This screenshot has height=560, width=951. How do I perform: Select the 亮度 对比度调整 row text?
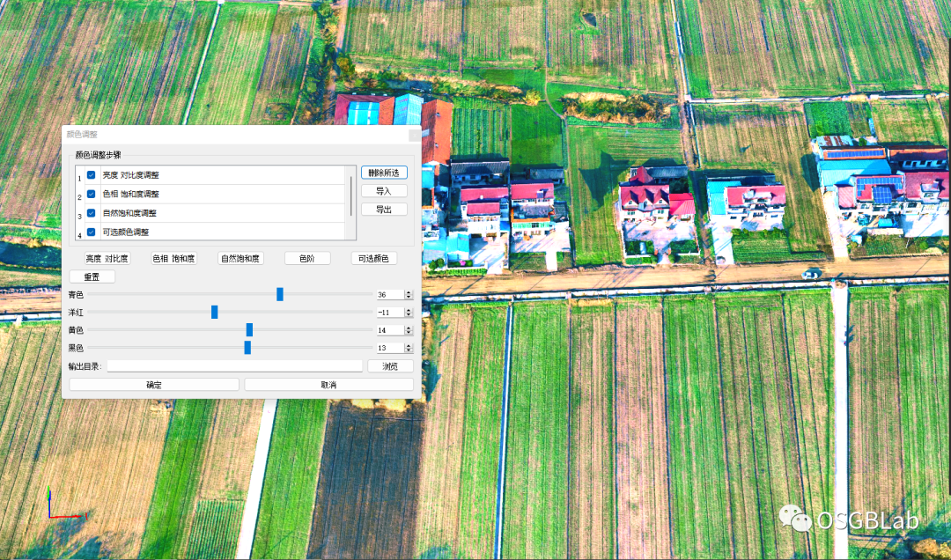coord(130,175)
